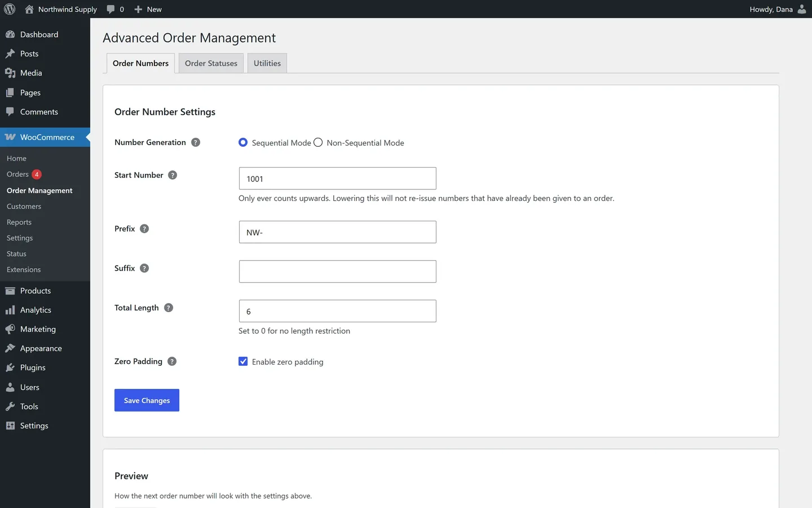Open the Media library menu

tap(45, 73)
